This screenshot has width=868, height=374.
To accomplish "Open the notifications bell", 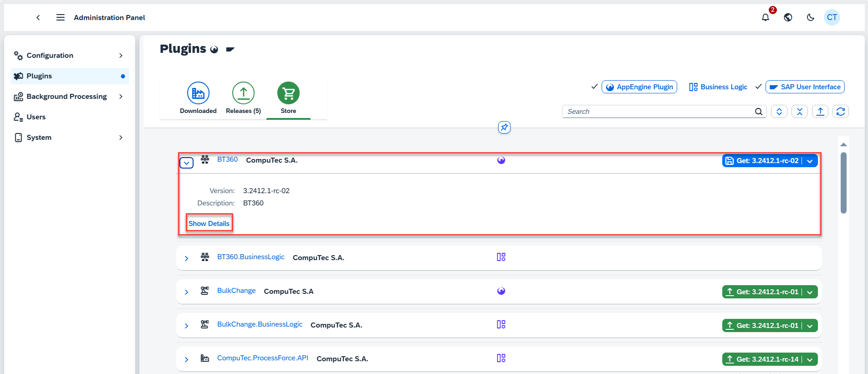I will click(x=766, y=17).
